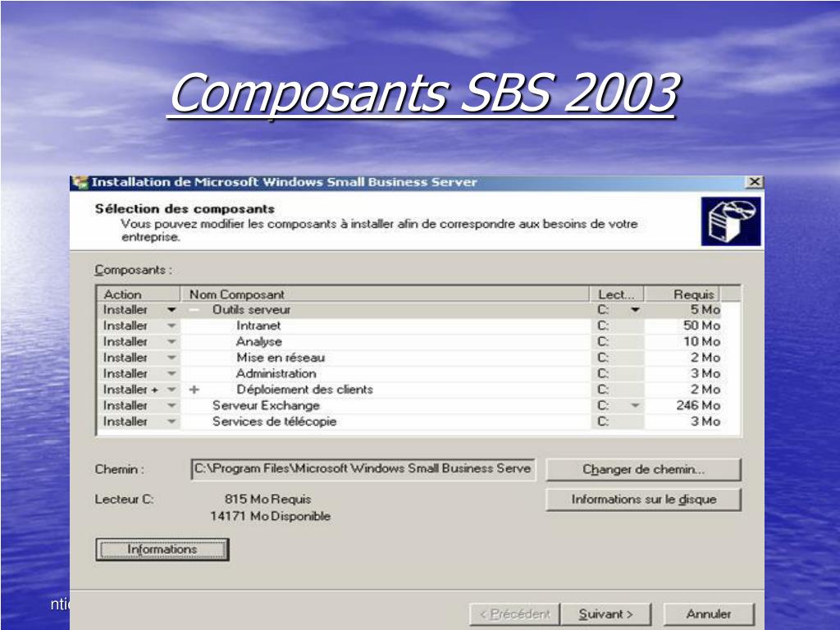Screen dimensions: 840x630
Task: Go to next step with Suivant
Action: pos(606,614)
